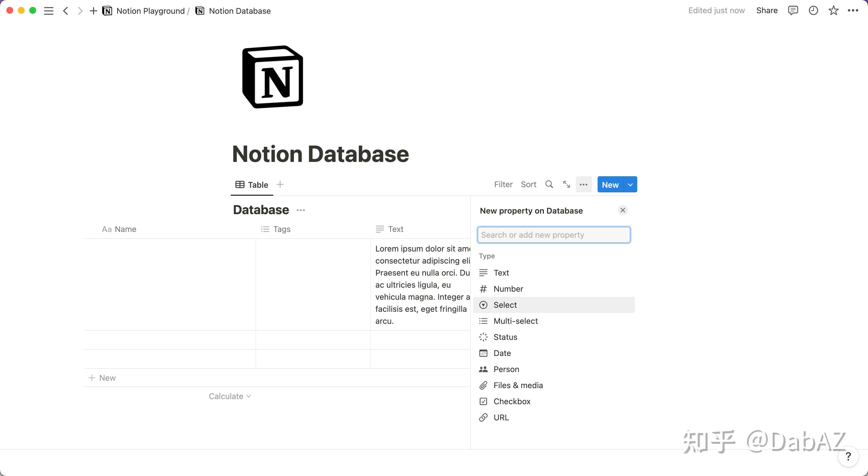Viewport: 868px width, 476px height.
Task: Add a new view with the plus next to Table
Action: [280, 184]
